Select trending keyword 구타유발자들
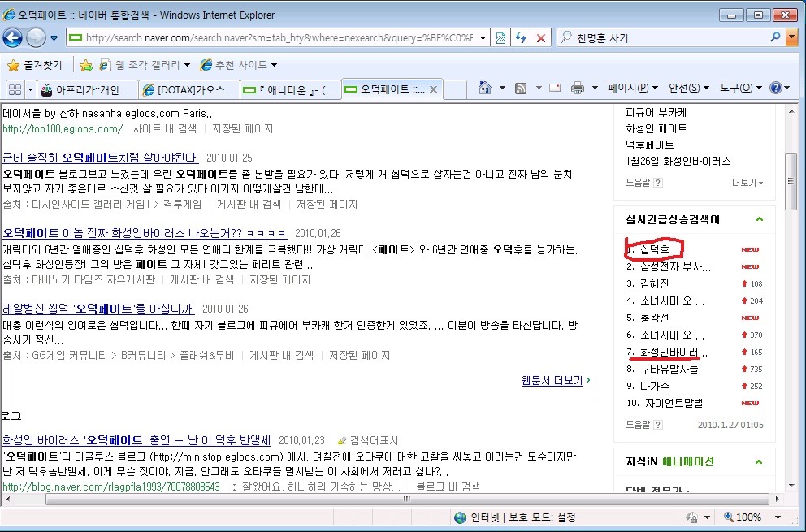This screenshot has height=532, width=806. pos(669,369)
